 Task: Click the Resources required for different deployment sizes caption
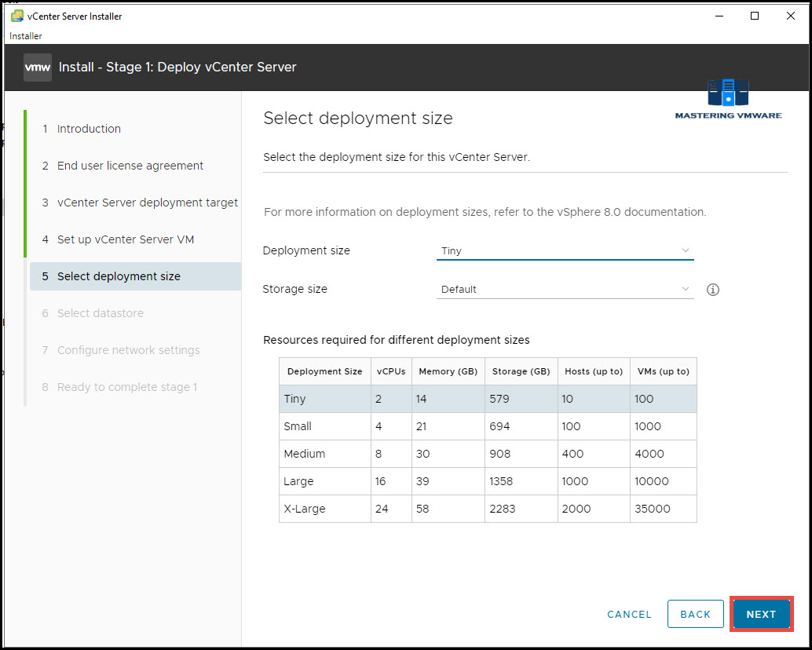point(396,340)
